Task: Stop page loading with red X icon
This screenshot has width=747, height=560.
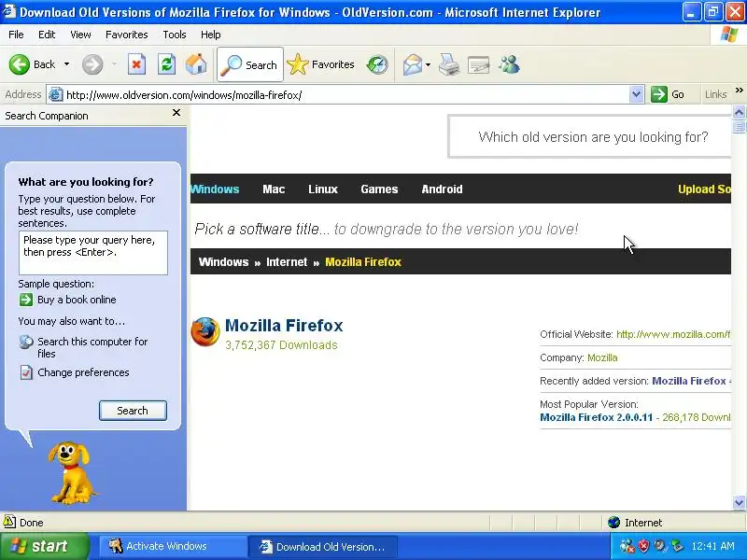Action: coord(136,64)
